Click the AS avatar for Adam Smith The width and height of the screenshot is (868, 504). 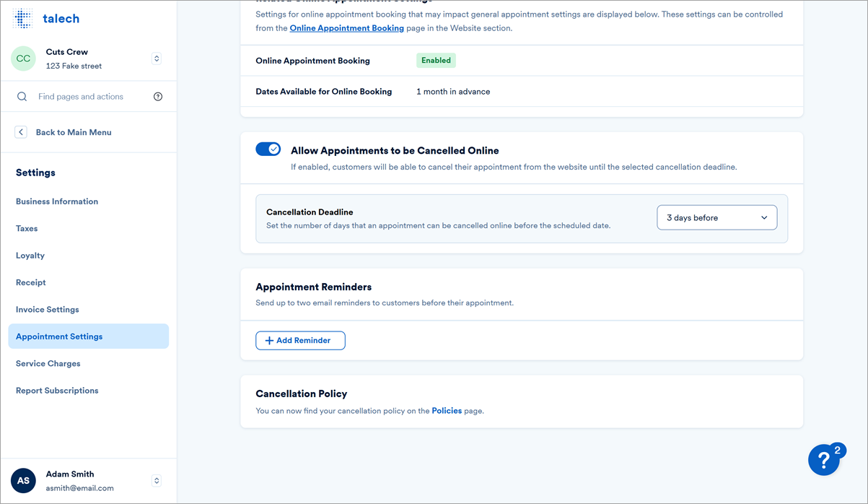pos(23,481)
